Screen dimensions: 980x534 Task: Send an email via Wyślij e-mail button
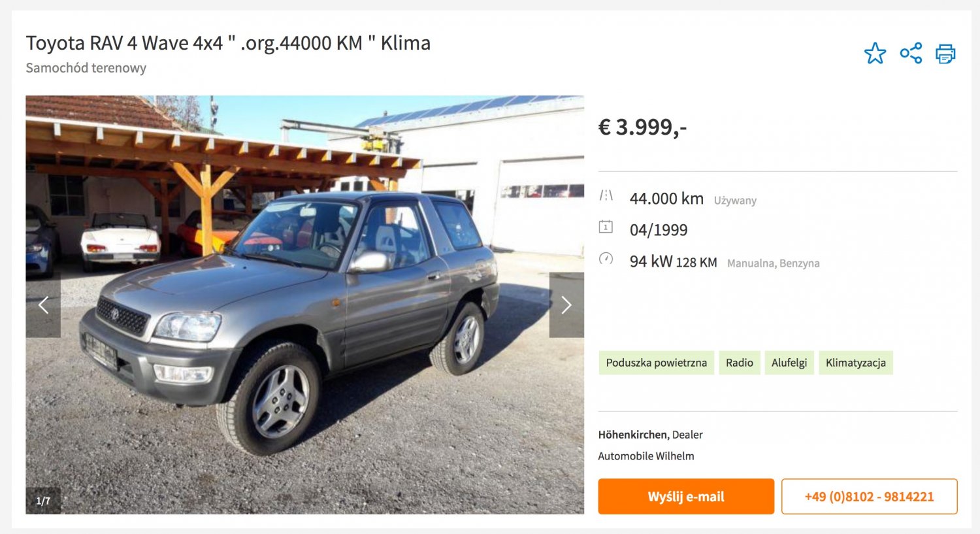coord(686,497)
